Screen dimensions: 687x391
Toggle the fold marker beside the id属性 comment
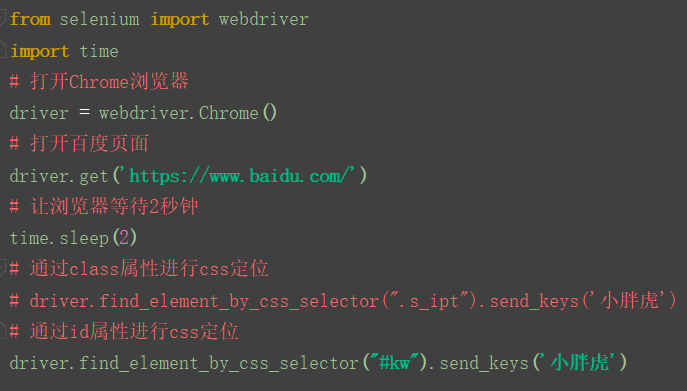coord(2,331)
